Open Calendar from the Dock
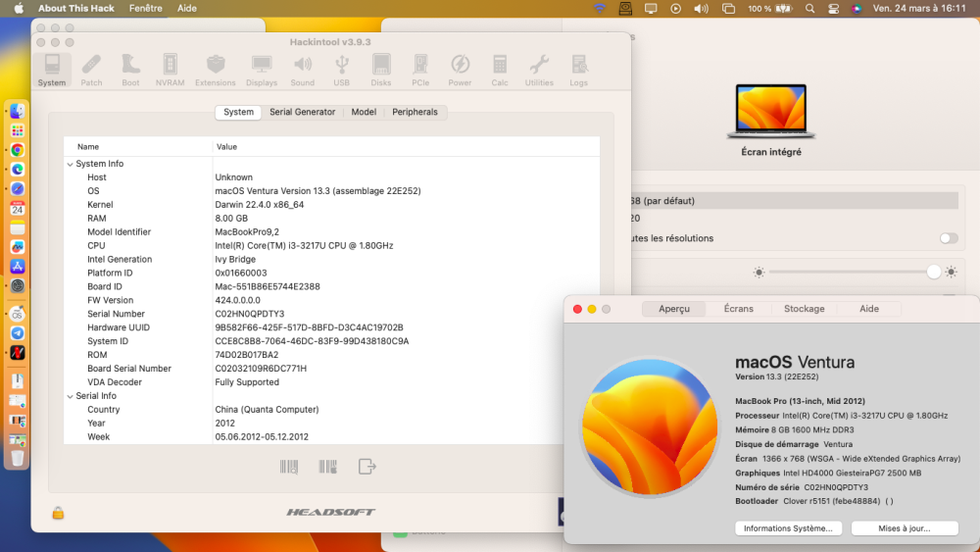The height and width of the screenshot is (552, 980). point(18,208)
